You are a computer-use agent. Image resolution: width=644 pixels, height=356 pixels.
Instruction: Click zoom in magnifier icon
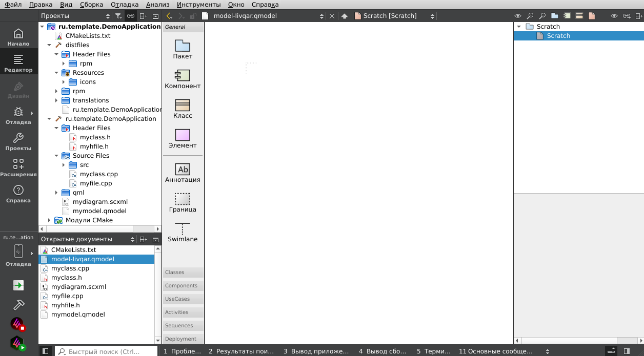point(530,16)
